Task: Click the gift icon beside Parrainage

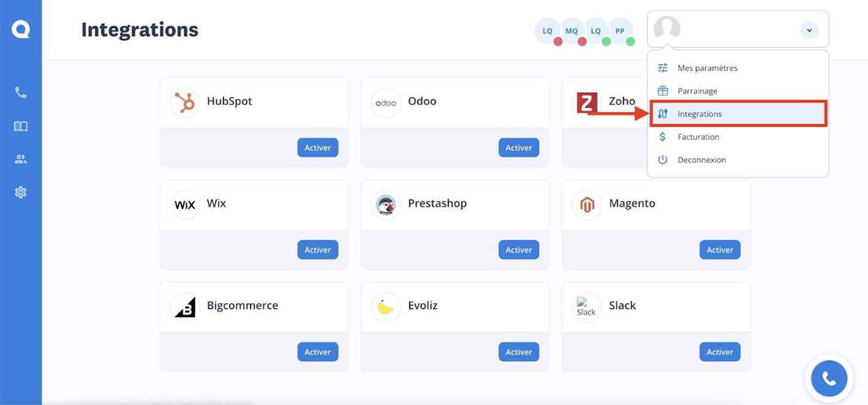Action: point(663,90)
